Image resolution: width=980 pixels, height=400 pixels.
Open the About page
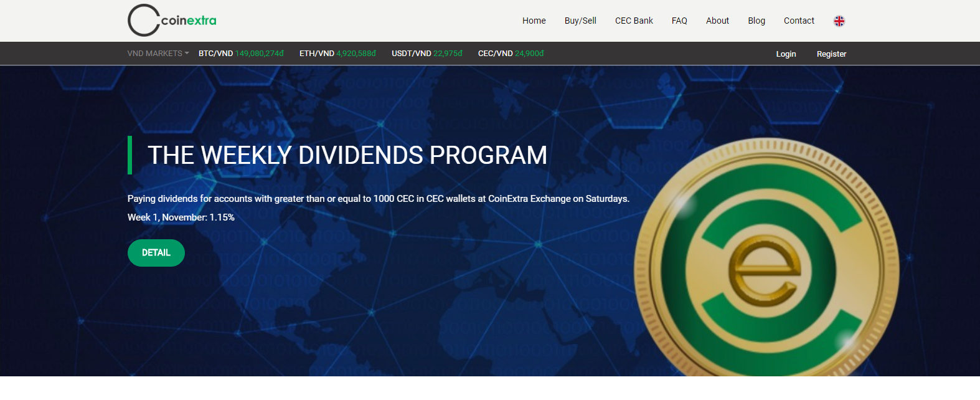pos(717,21)
